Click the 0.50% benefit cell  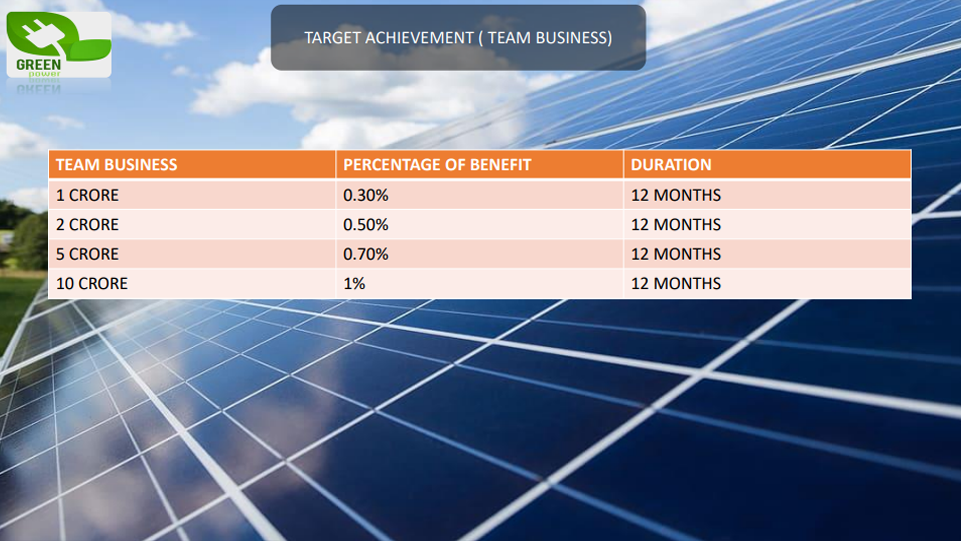pos(366,225)
